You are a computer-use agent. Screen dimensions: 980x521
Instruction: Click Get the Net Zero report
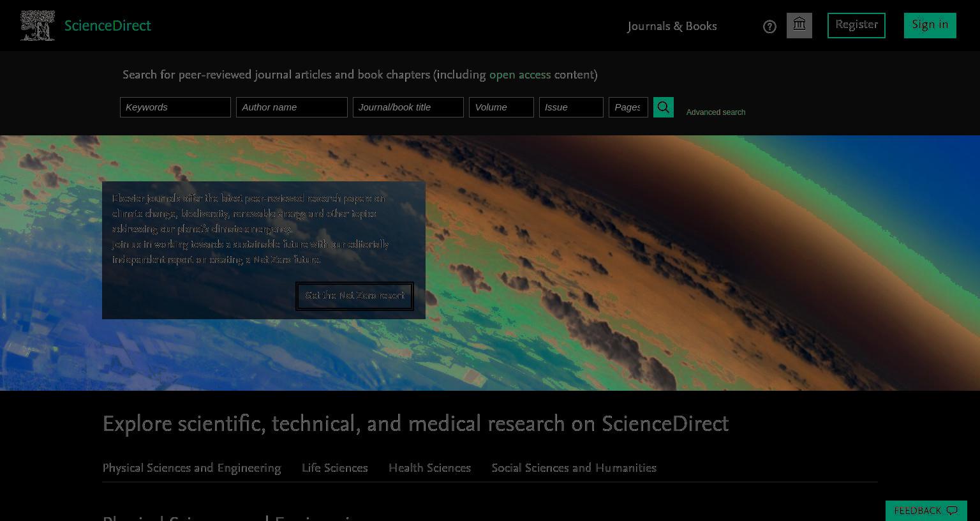click(x=355, y=296)
